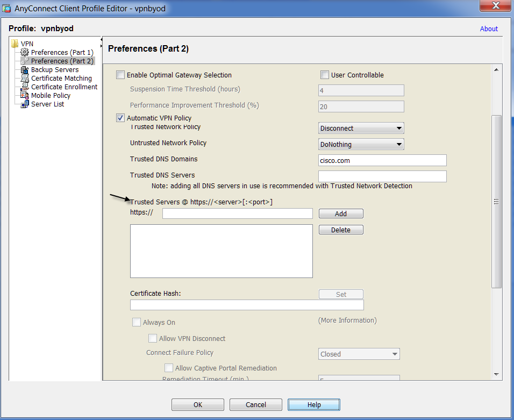Click the Server List icon
This screenshot has width=514, height=420.
pyautogui.click(x=25, y=104)
